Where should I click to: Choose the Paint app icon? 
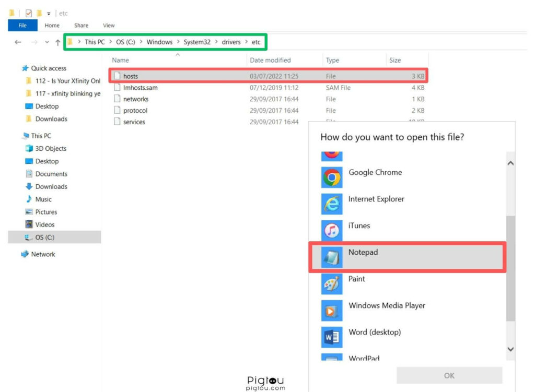pos(332,284)
